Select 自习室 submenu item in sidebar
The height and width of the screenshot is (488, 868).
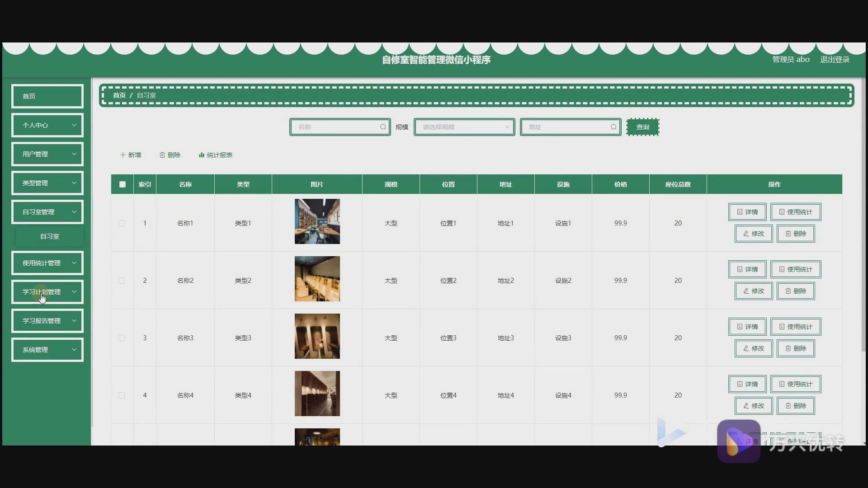(x=50, y=236)
